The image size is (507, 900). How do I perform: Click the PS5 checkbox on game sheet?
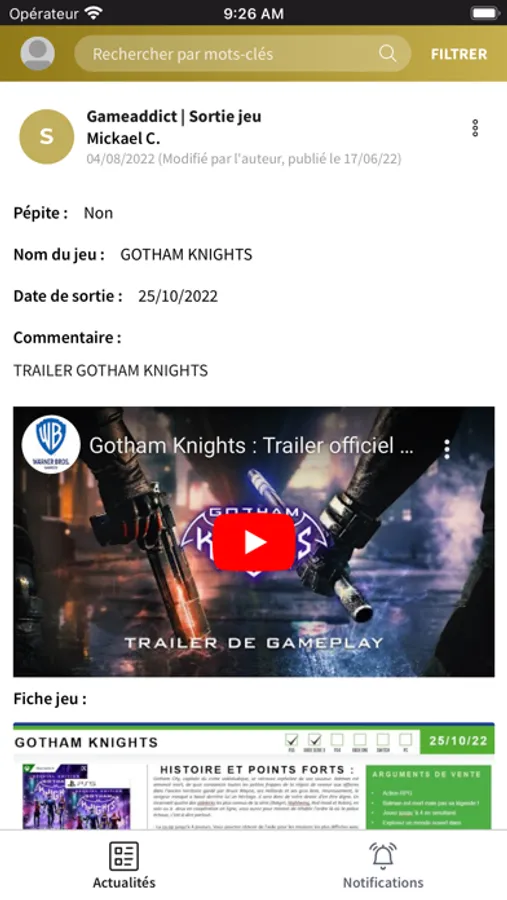coord(292,739)
